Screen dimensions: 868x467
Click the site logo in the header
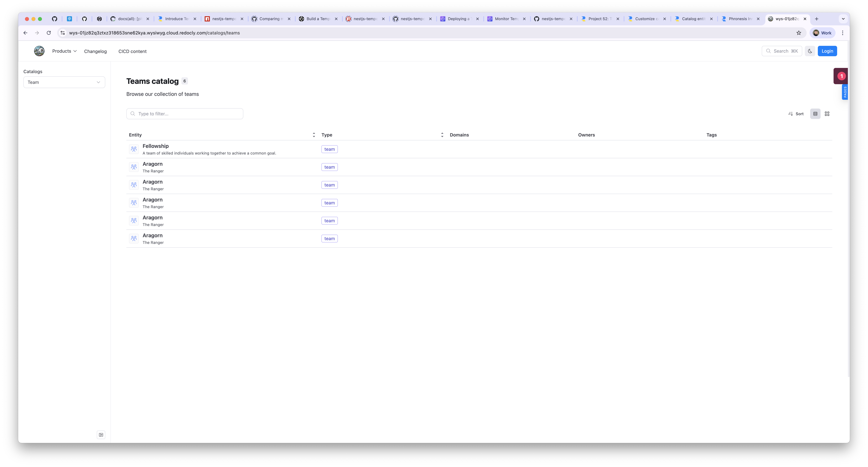point(39,51)
